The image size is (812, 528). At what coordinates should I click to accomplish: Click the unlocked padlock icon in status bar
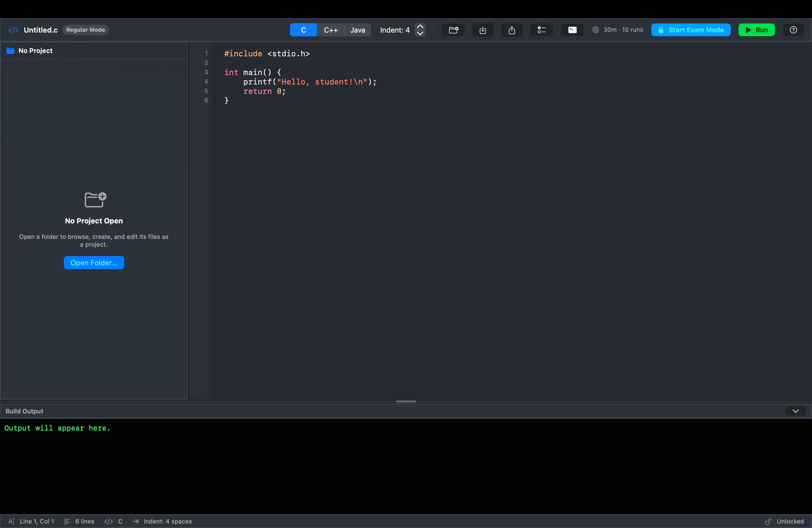tap(768, 521)
